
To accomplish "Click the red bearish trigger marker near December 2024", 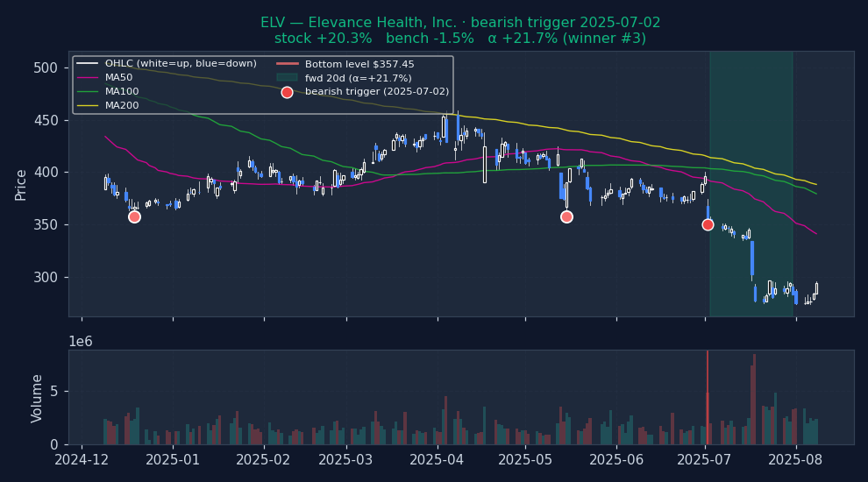I will [134, 216].
